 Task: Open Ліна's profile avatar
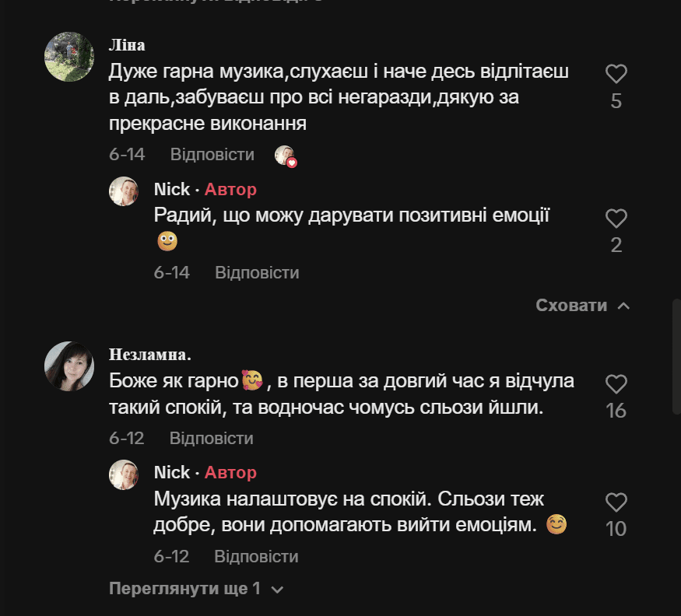tap(69, 57)
